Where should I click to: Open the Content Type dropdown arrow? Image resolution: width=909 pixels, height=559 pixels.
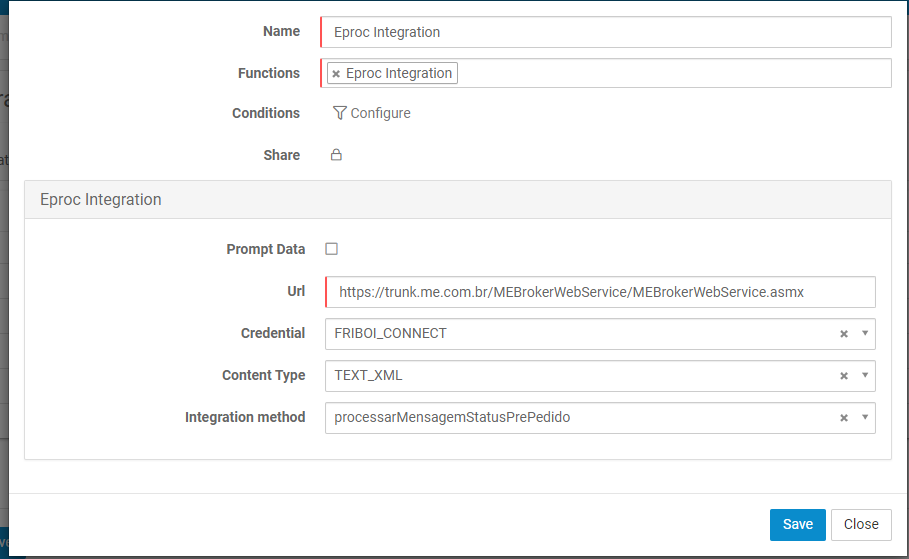[x=865, y=376]
